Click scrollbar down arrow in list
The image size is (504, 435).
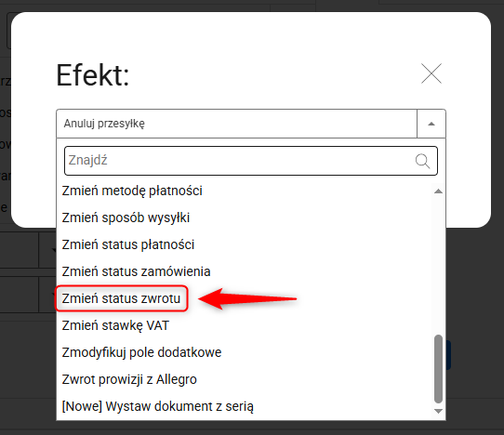point(438,411)
